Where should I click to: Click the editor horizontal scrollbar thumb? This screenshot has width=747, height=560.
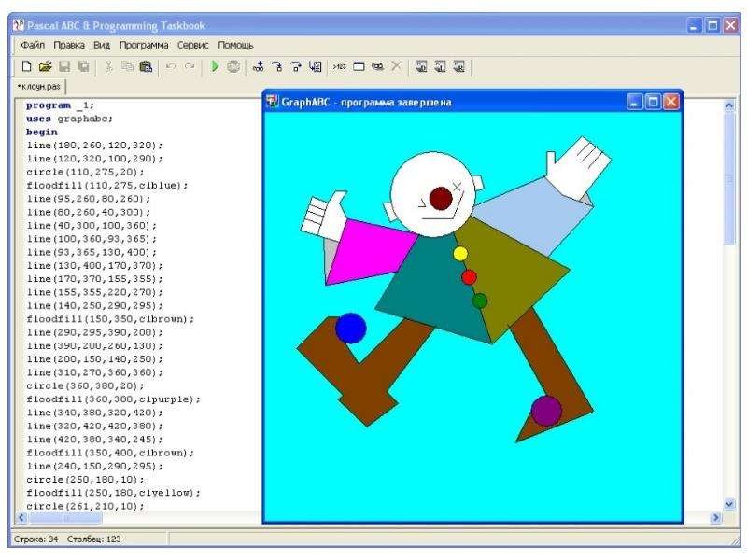tap(65, 518)
